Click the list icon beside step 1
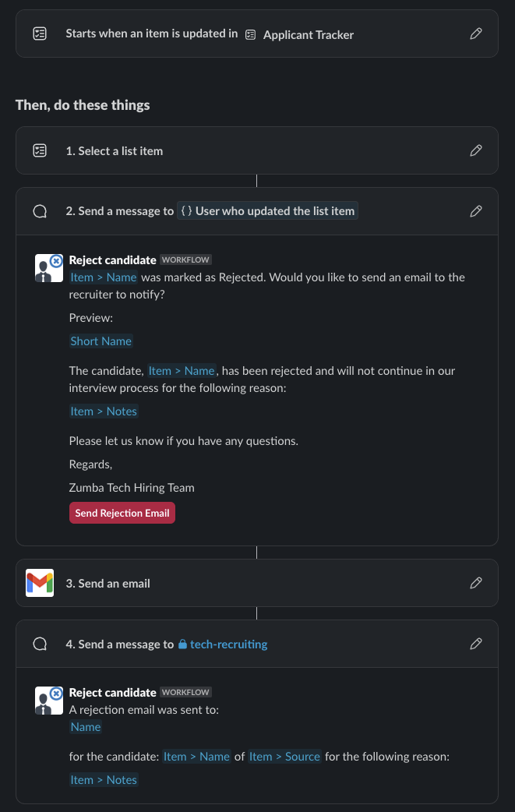The width and height of the screenshot is (515, 812). tap(40, 150)
